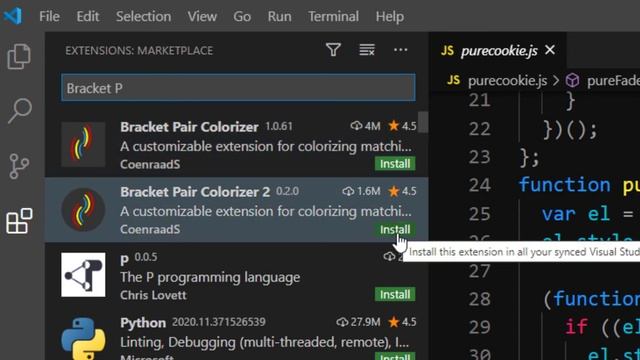The height and width of the screenshot is (360, 640).
Task: Close the purecookie.js tab
Action: click(550, 50)
